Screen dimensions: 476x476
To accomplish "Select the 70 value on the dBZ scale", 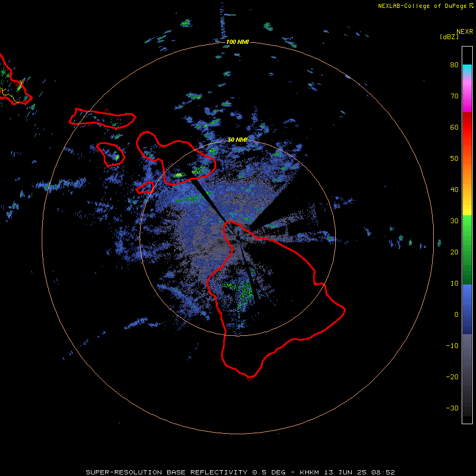I will 454,96.
